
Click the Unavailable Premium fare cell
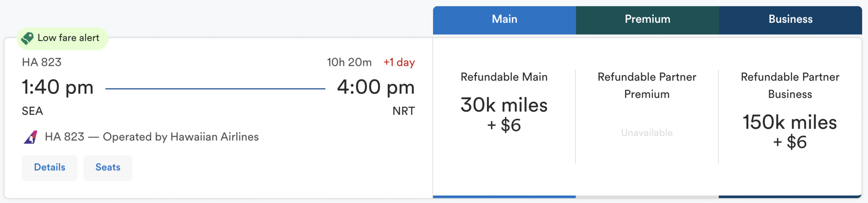(x=647, y=133)
